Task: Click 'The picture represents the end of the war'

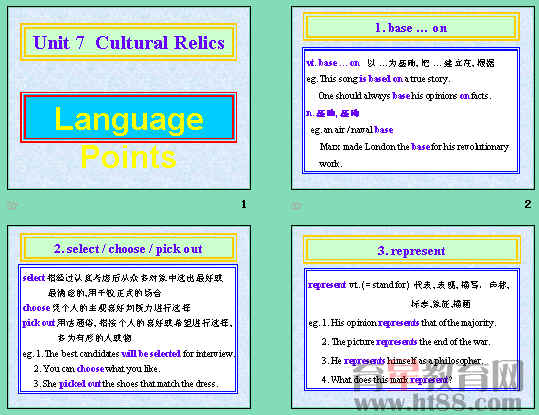Action: pos(406,341)
